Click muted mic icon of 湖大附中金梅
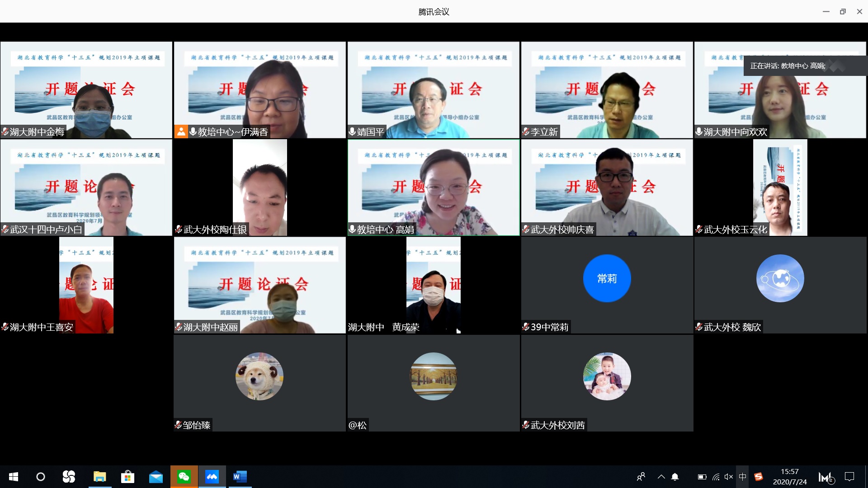This screenshot has width=868, height=488. click(x=5, y=131)
